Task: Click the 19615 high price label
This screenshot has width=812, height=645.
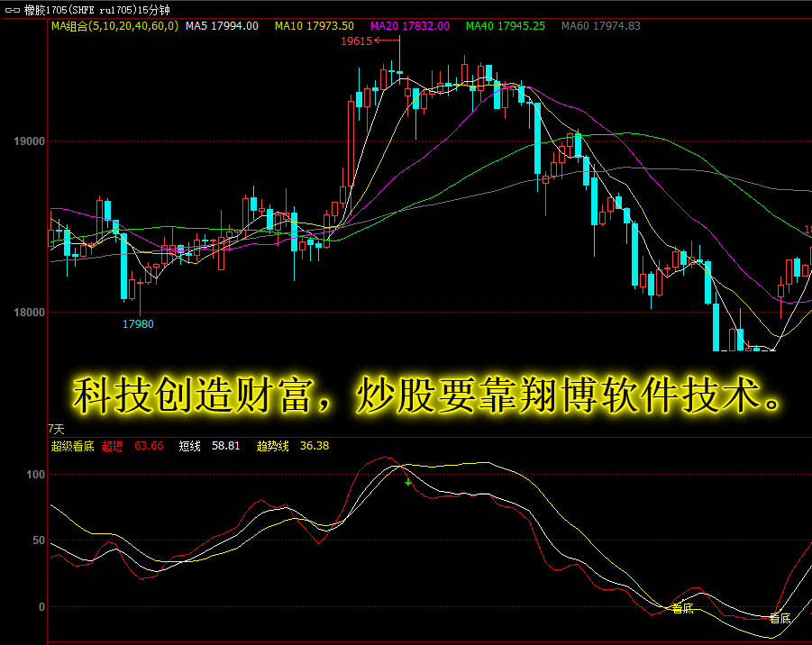Action: click(x=356, y=41)
